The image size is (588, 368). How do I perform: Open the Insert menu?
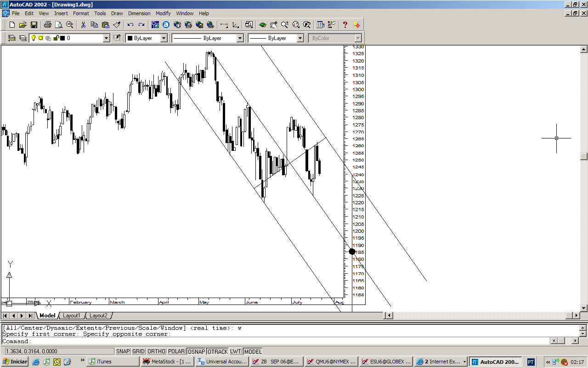(61, 13)
